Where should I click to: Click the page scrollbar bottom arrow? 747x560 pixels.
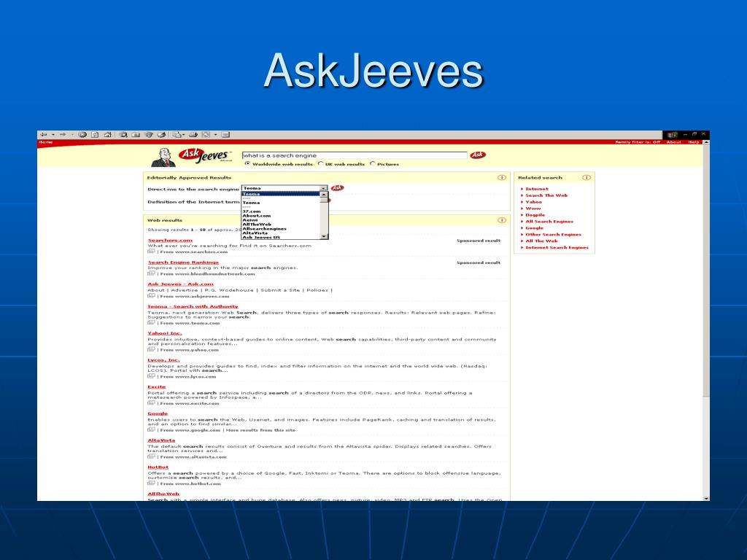[x=706, y=498]
